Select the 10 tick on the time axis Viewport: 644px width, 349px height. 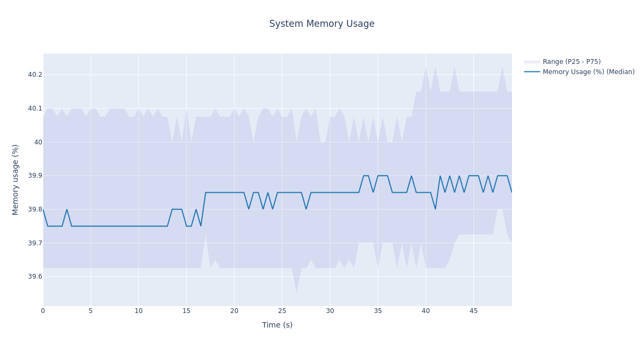138,311
